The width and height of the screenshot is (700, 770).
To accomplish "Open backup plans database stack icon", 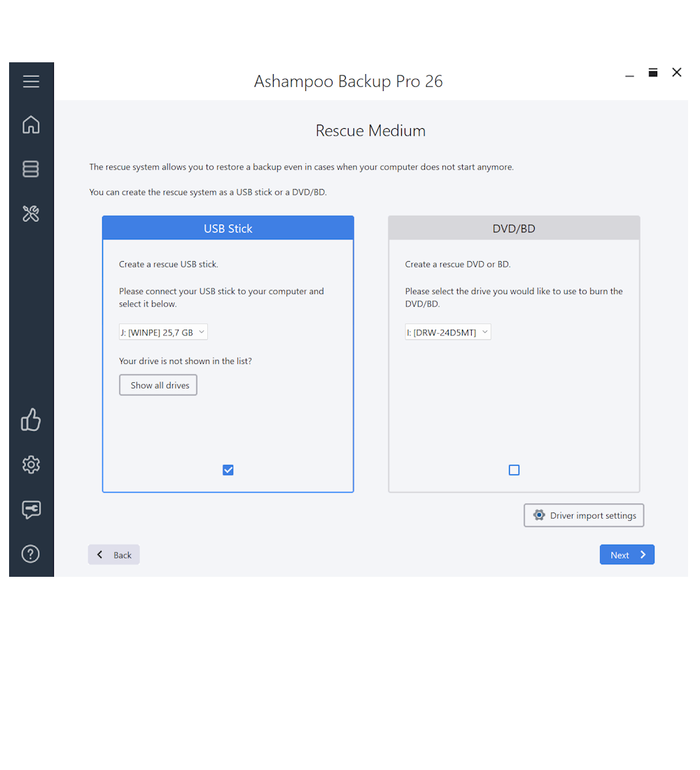I will coord(31,169).
